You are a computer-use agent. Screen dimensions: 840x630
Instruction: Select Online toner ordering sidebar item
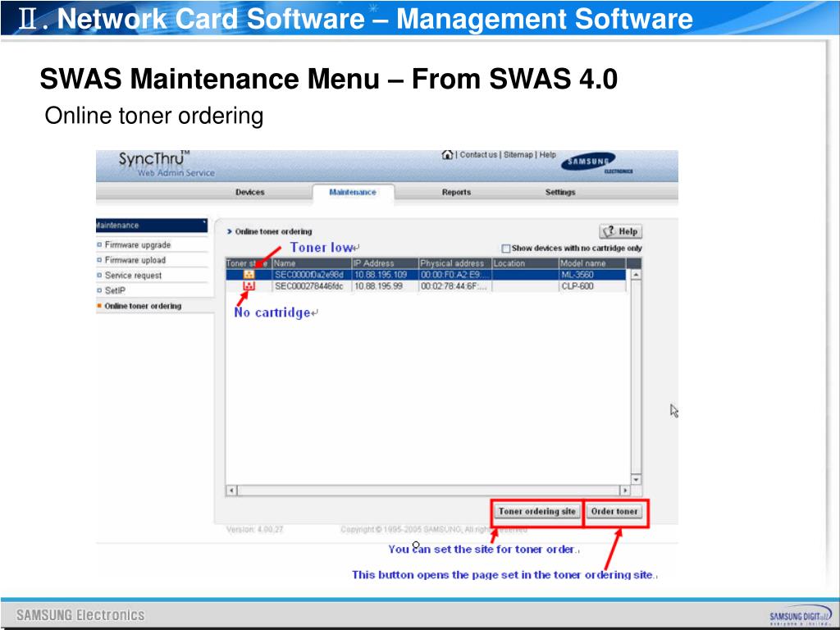point(143,306)
